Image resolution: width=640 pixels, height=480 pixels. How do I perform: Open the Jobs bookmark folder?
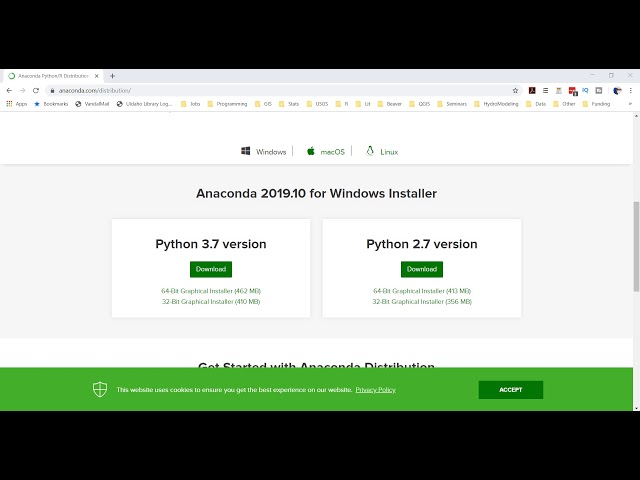[190, 104]
